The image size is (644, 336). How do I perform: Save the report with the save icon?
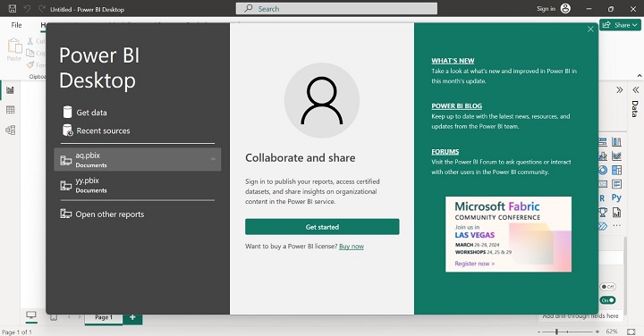pos(13,9)
